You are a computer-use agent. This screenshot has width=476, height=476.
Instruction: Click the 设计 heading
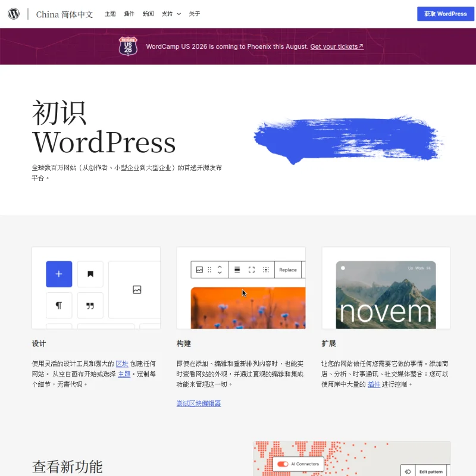[39, 343]
